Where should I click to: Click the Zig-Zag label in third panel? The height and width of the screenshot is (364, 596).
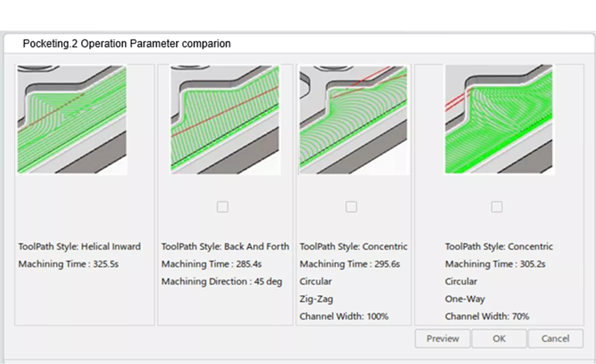coord(315,298)
